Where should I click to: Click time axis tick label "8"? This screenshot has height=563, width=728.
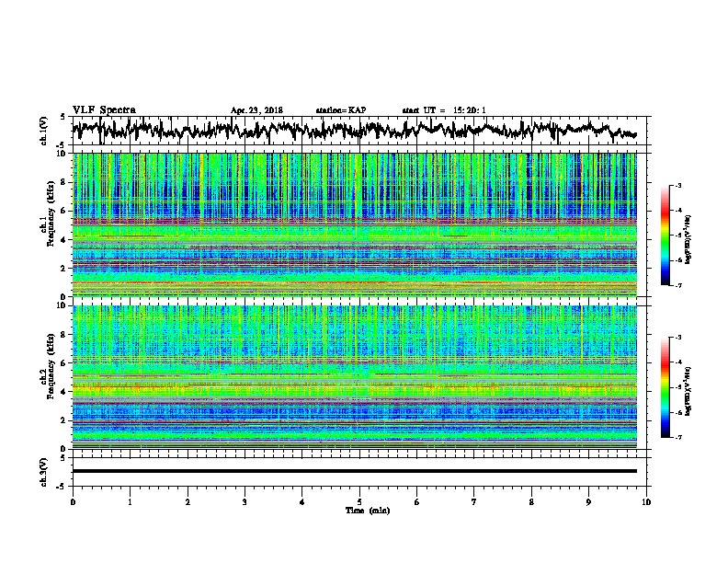coord(531,502)
